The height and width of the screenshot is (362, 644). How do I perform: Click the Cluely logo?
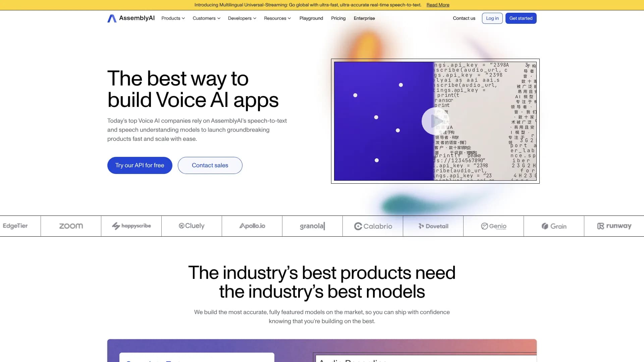click(192, 226)
